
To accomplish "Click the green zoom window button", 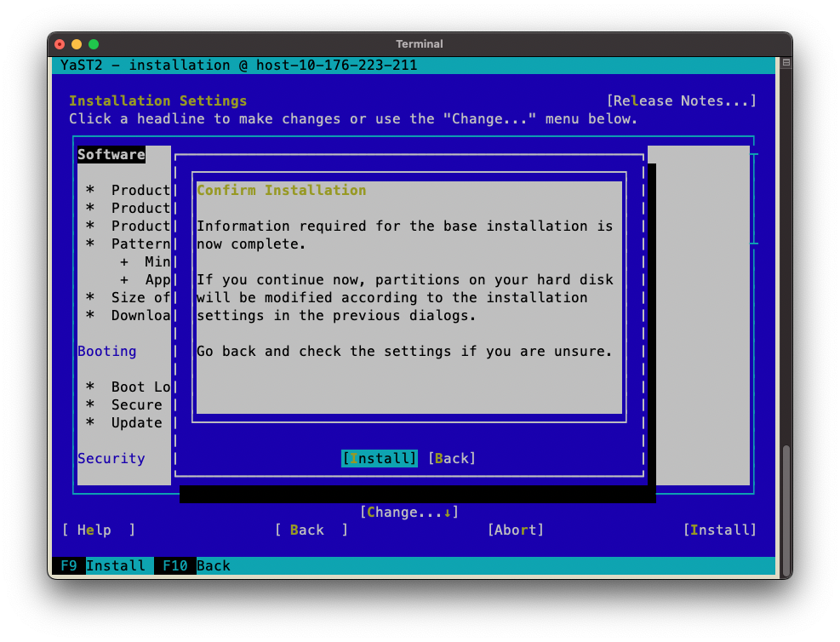I will (x=94, y=44).
